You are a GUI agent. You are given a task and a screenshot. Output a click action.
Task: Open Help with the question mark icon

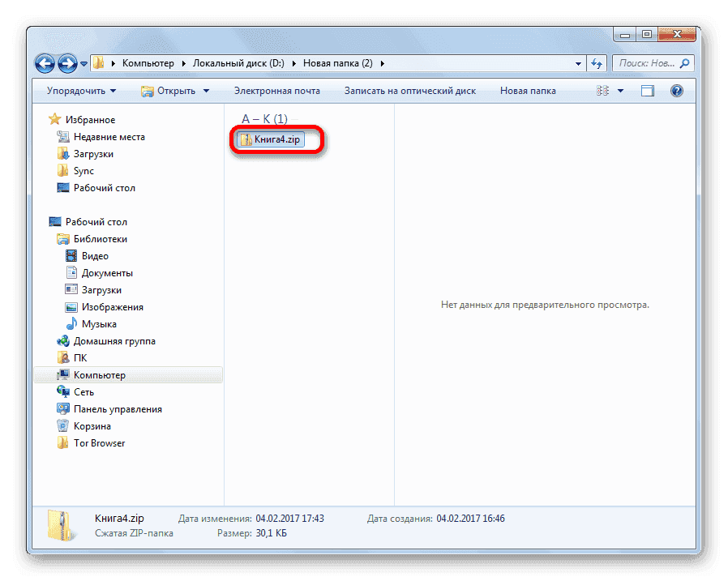coord(677,91)
